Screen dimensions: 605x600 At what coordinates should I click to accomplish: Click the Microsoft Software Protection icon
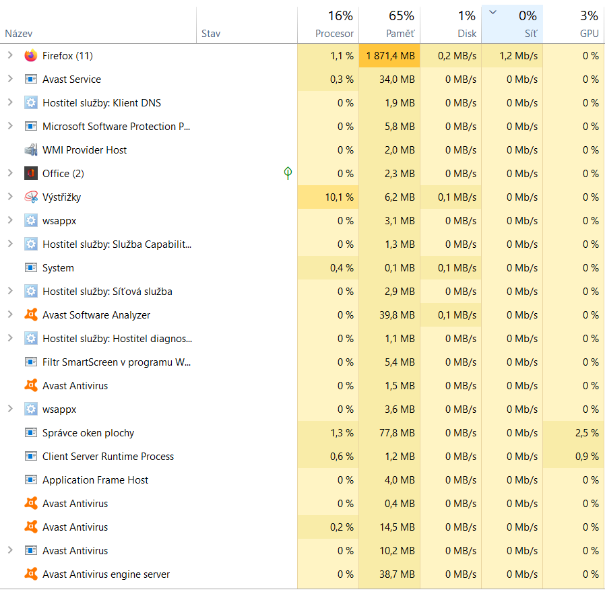[31, 126]
